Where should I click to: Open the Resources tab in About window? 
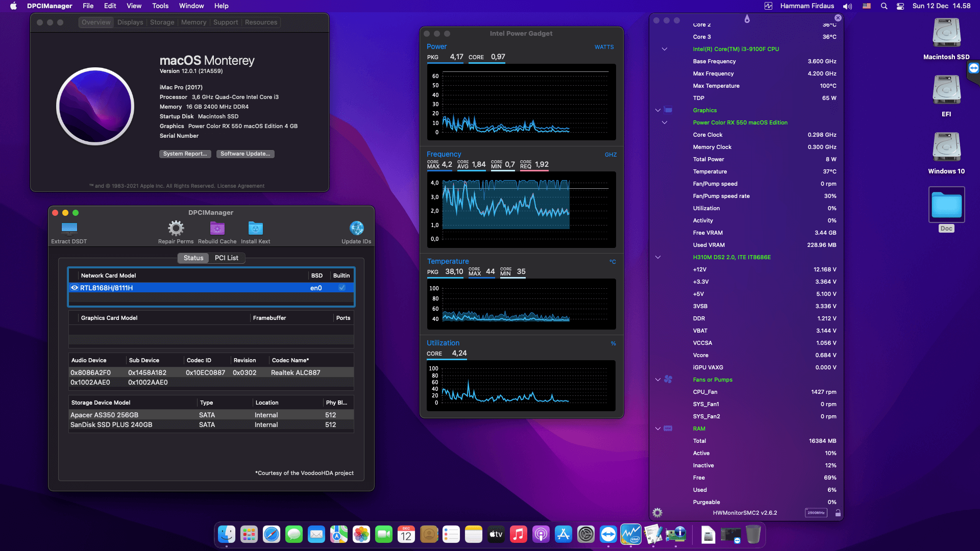point(261,22)
